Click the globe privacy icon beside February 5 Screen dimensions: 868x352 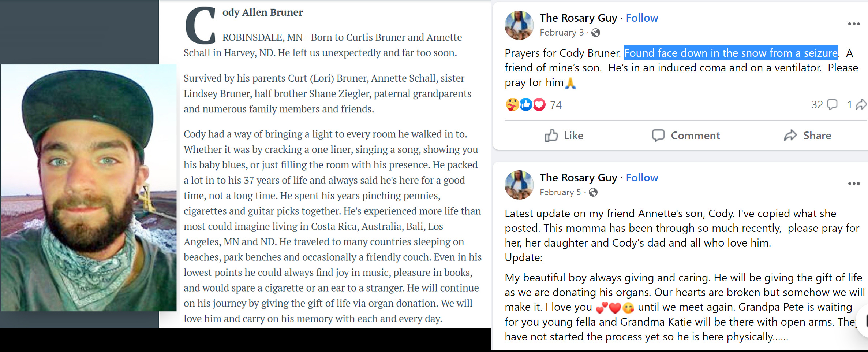tap(593, 192)
